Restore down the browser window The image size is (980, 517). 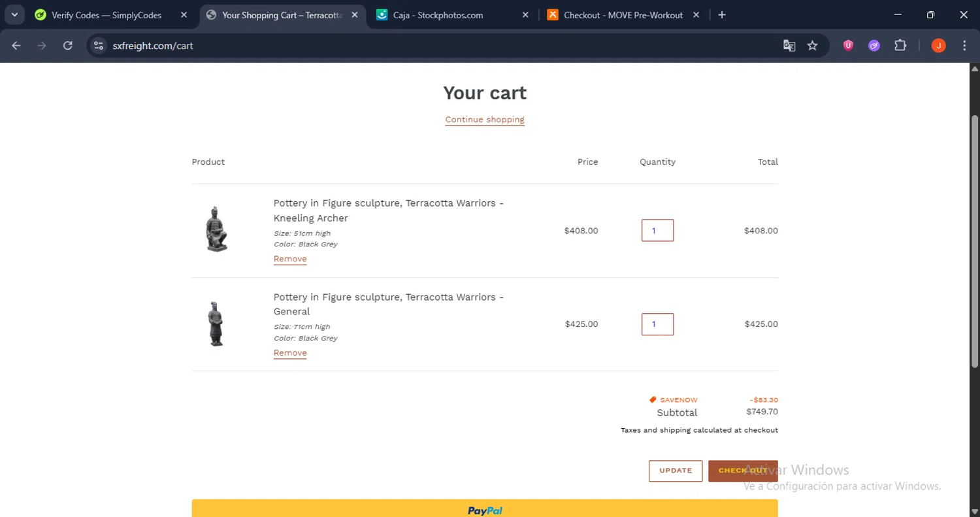[930, 15]
